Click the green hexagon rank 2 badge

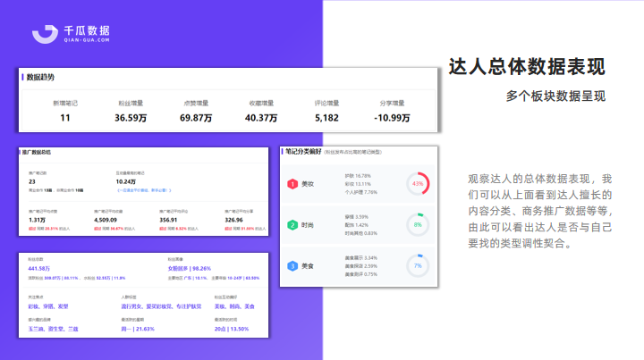coord(292,225)
